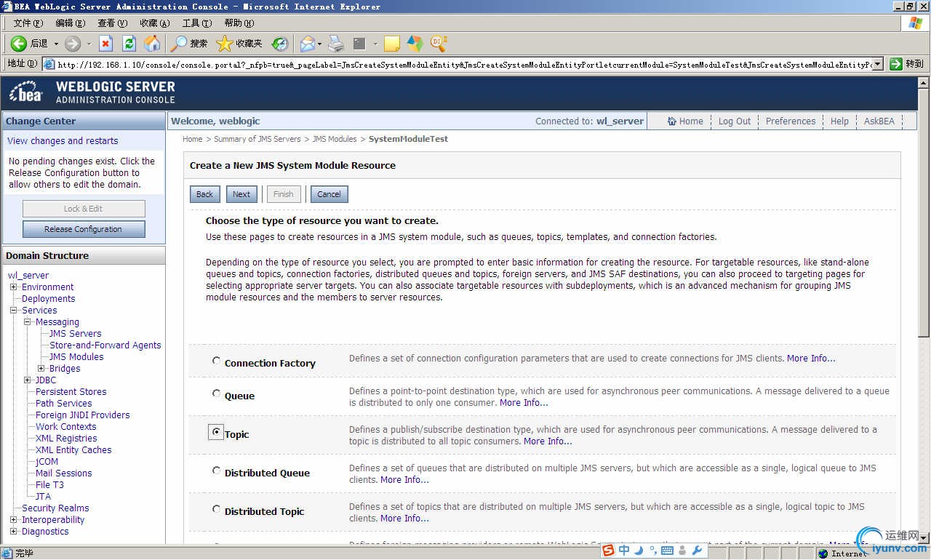Click the Next button
The height and width of the screenshot is (560, 931).
tap(241, 194)
